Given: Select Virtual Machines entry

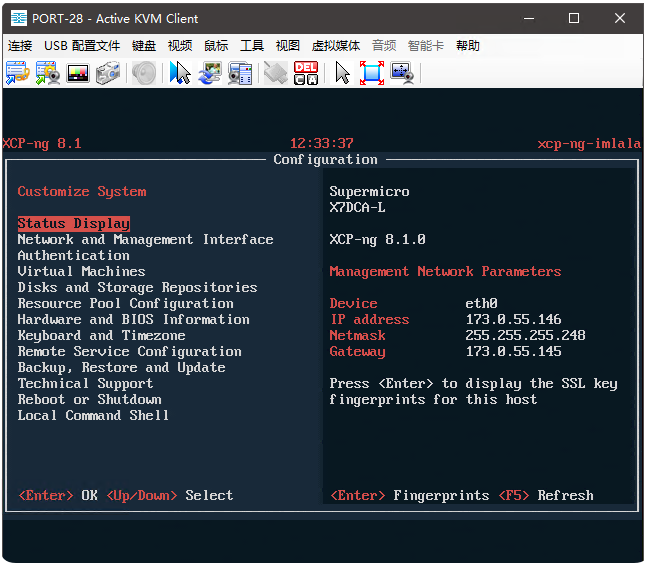Looking at the screenshot, I should point(81,272).
